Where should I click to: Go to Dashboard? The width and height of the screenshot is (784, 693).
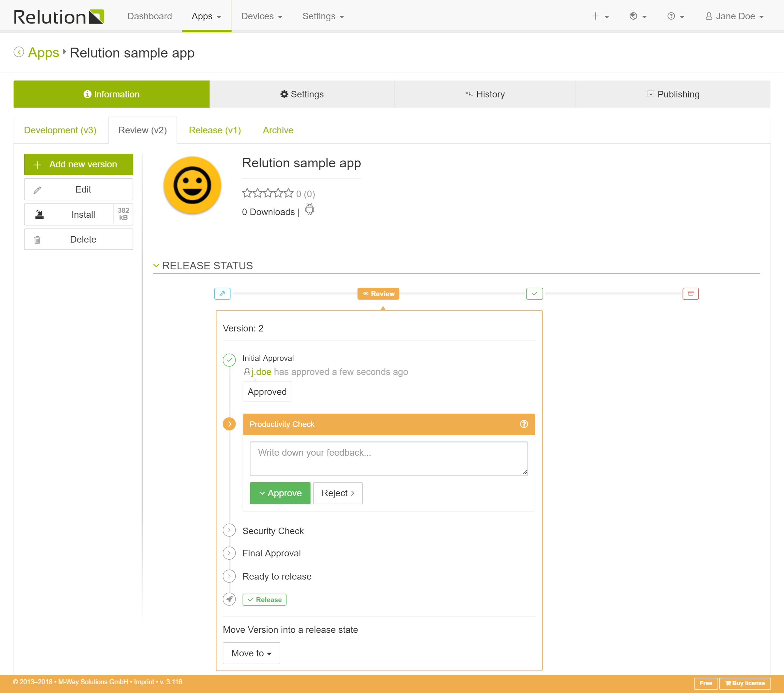[150, 16]
